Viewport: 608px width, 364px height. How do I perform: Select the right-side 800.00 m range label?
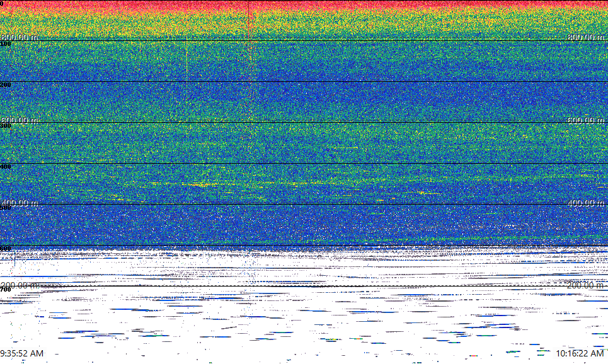[x=586, y=37]
